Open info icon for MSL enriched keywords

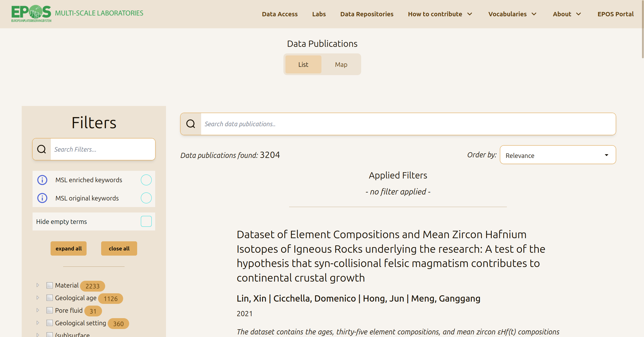point(42,180)
